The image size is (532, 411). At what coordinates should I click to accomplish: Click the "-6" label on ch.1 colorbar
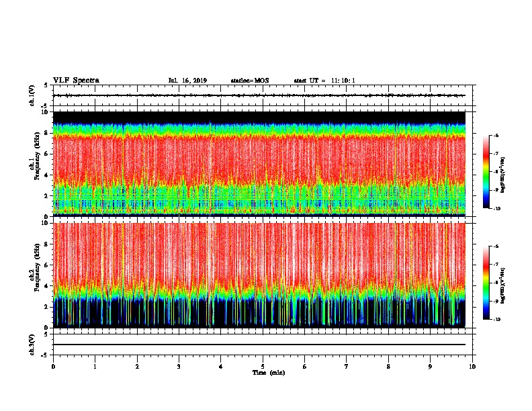pos(496,135)
